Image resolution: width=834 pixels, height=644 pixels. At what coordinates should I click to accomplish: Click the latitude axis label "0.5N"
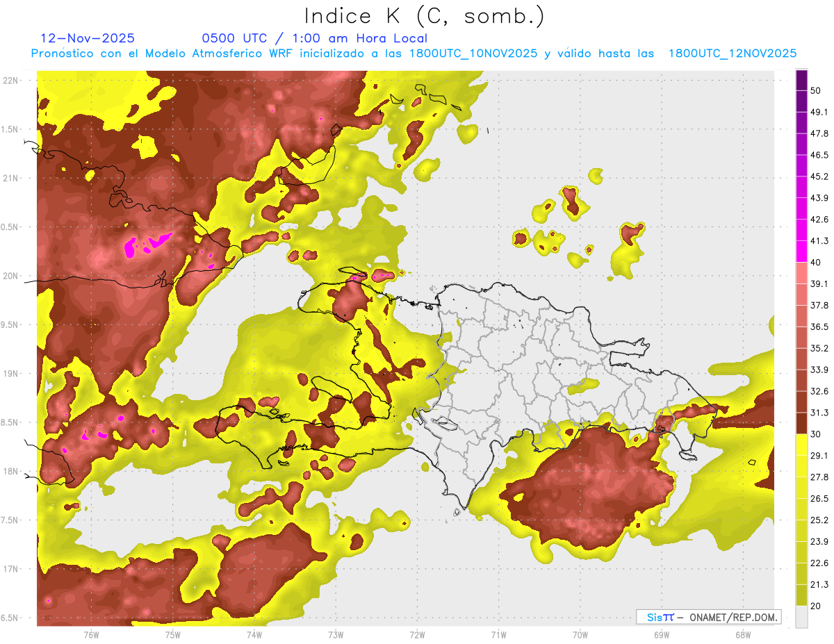tap(10, 227)
